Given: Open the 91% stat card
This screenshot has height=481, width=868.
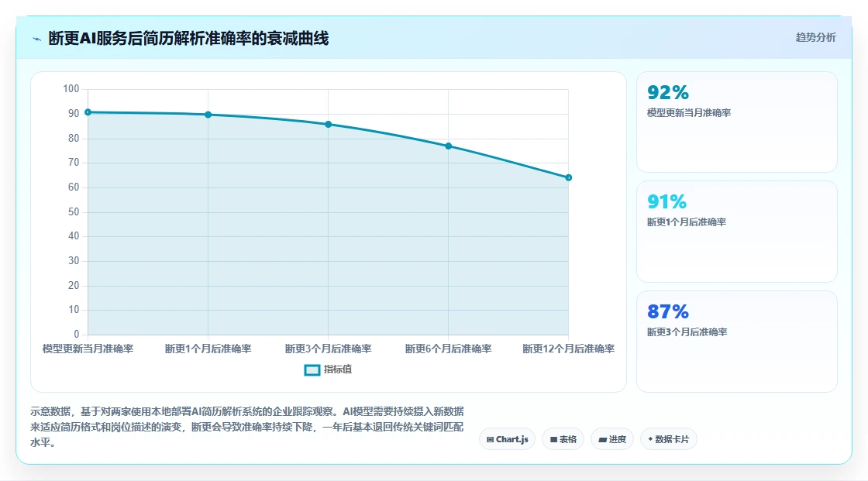Looking at the screenshot, I should 737,232.
